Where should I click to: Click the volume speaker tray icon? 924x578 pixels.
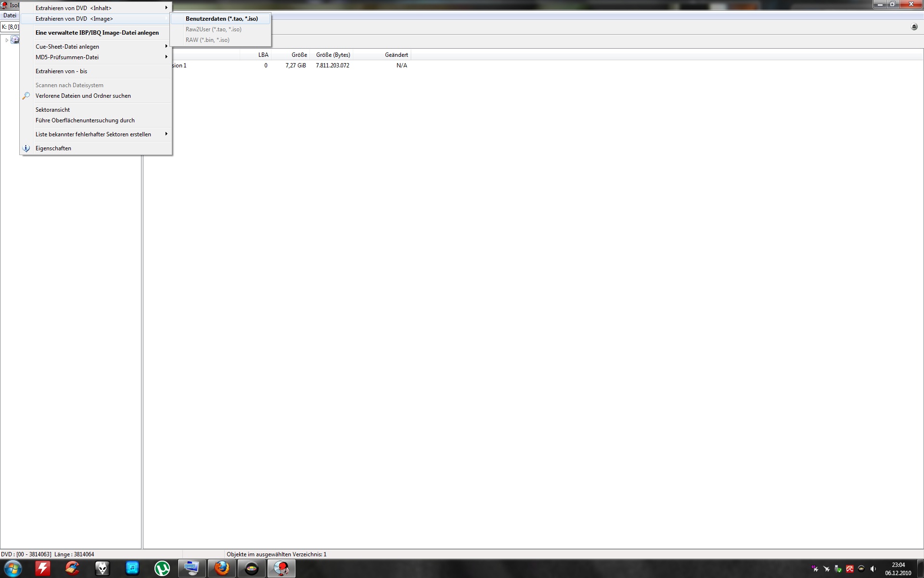coord(873,569)
